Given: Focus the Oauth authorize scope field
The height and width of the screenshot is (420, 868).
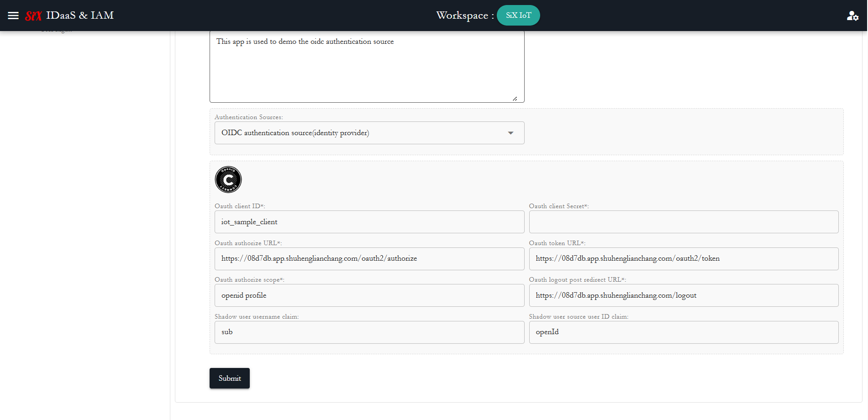Looking at the screenshot, I should [x=369, y=295].
